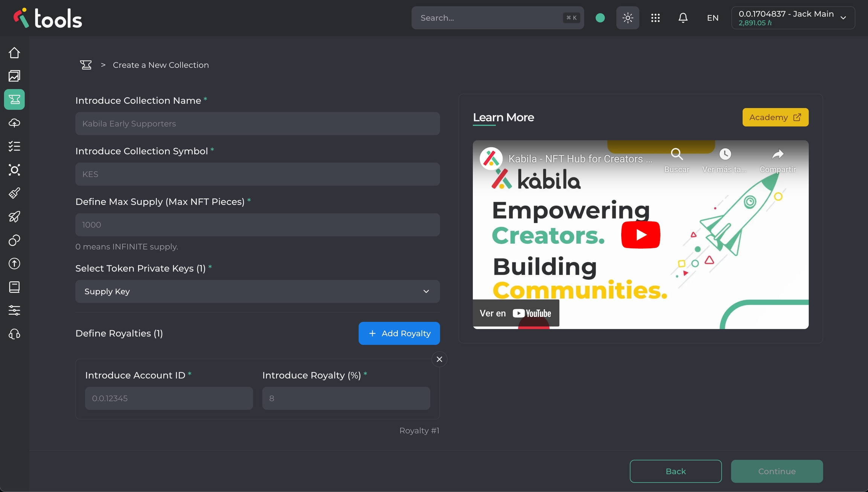Play the Kabila YouTube video
This screenshot has width=868, height=492.
click(640, 235)
